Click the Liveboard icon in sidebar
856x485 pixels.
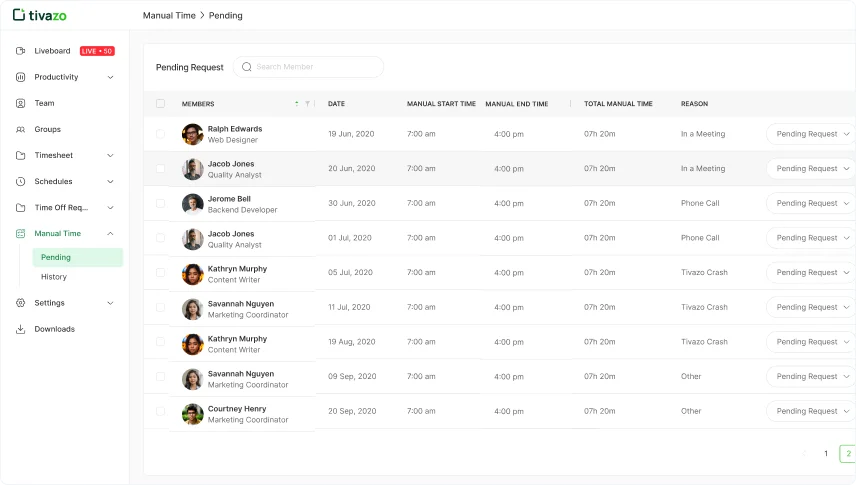point(21,51)
